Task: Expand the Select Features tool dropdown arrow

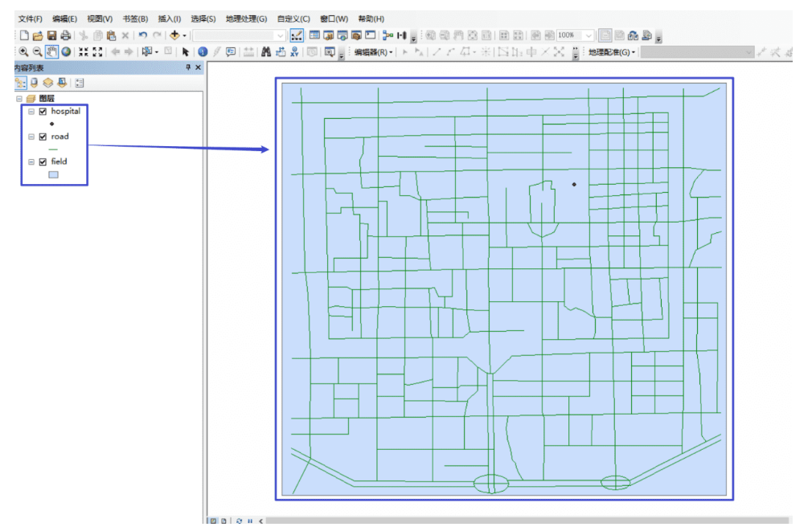Action: click(157, 52)
